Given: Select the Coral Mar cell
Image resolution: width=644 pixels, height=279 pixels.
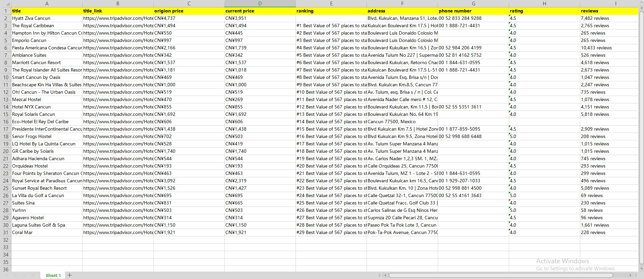Looking at the screenshot, I should (x=47, y=233).
